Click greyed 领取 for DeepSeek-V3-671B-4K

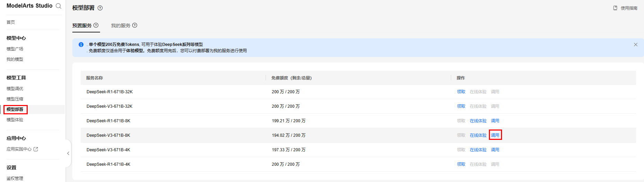(461, 150)
